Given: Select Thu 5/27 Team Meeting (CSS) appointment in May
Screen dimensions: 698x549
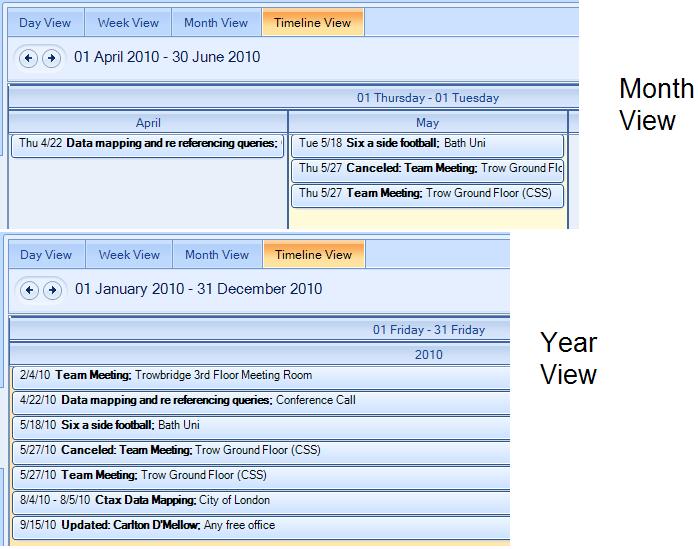Looking at the screenshot, I should (427, 195).
